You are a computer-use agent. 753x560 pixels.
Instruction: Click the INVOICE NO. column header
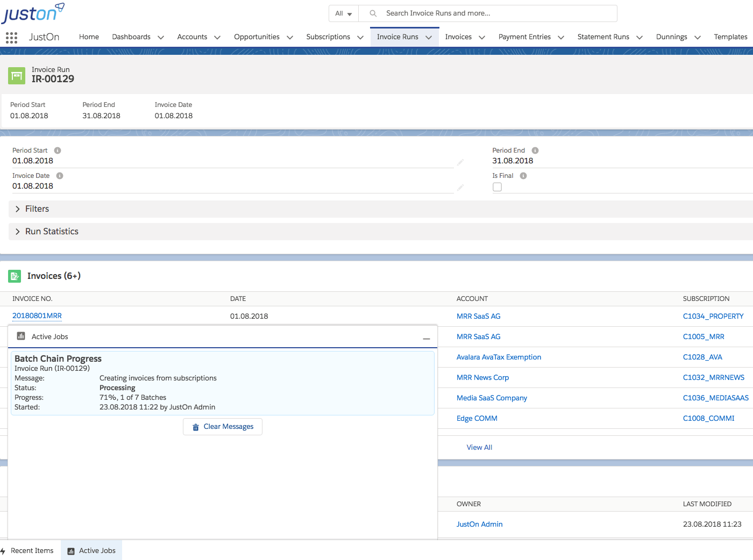[32, 299]
